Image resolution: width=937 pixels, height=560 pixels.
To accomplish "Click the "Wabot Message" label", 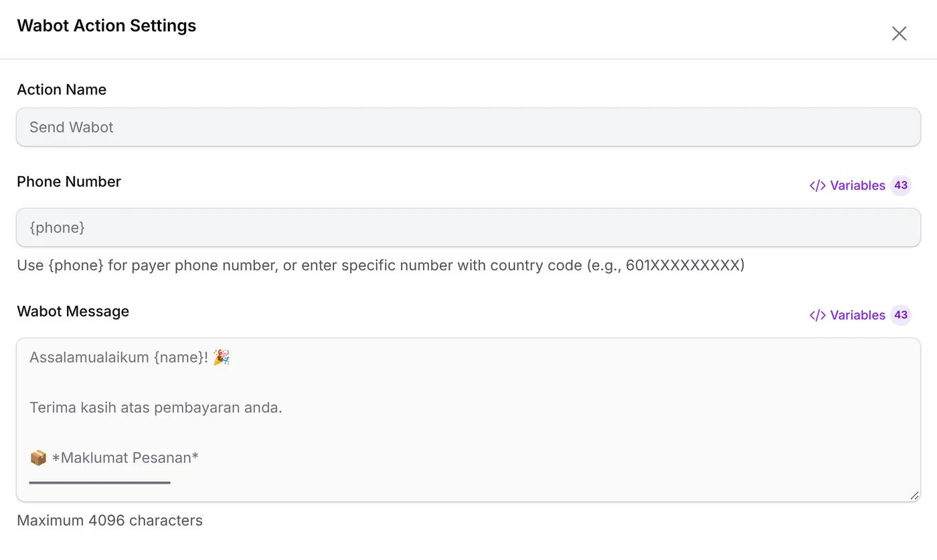I will (73, 312).
